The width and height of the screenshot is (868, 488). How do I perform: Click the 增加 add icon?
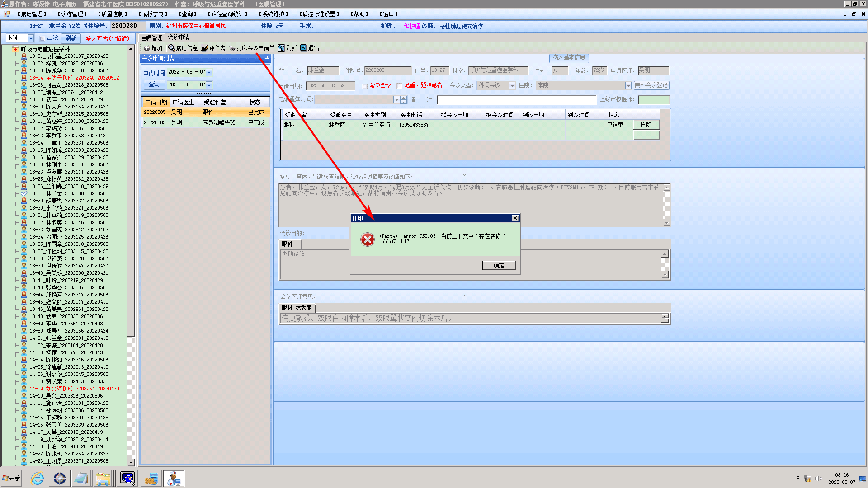click(147, 48)
